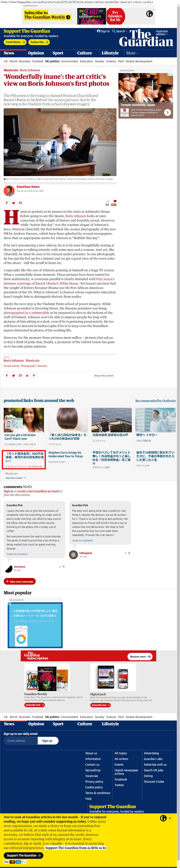
Task: Click the AdChoices icon on Temple ad
Action: [169, 74]
